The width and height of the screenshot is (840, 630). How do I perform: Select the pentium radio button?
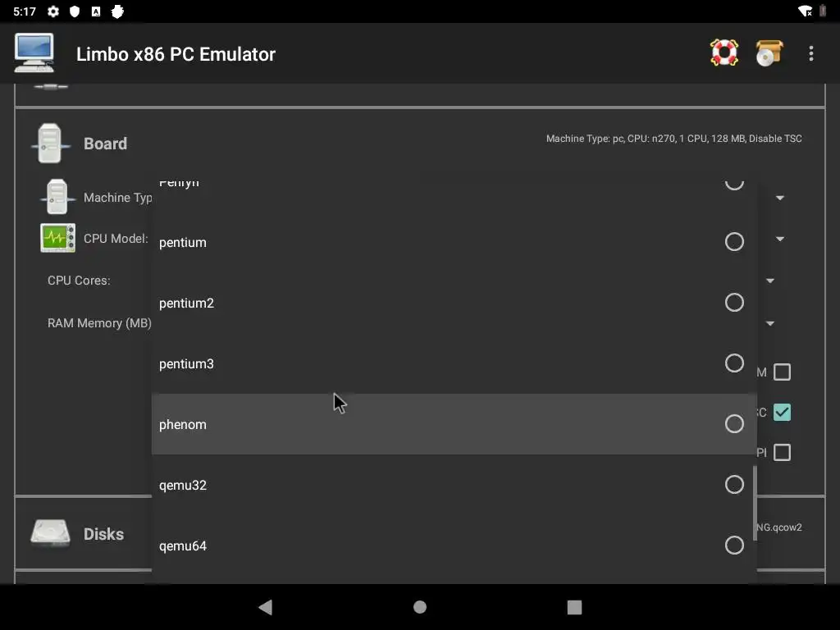click(x=734, y=242)
